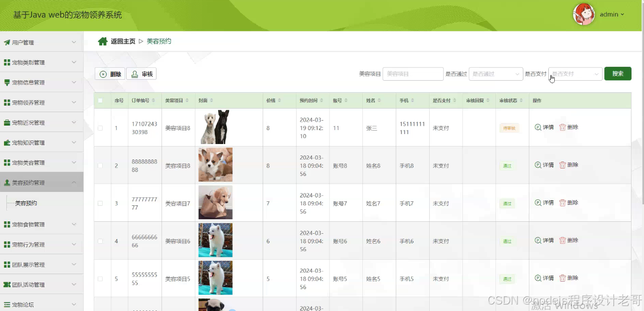Viewport: 644px width, 311px height.
Task: Click the 宠物知识管理 sidebar icon
Action: 7,143
